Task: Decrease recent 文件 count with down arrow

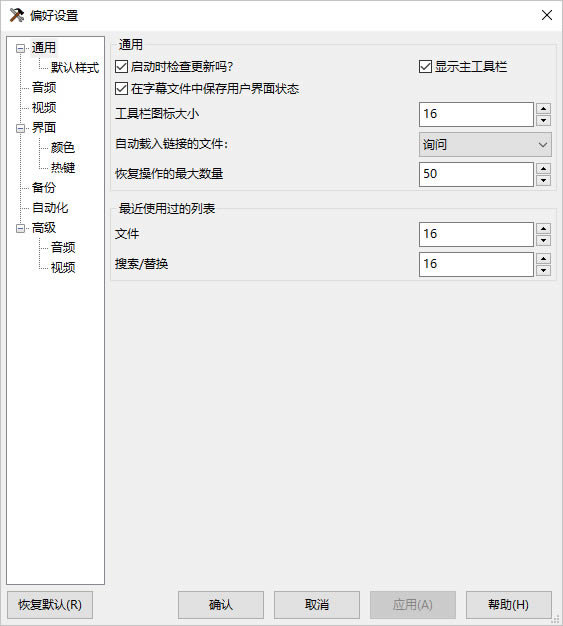Action: [543, 240]
